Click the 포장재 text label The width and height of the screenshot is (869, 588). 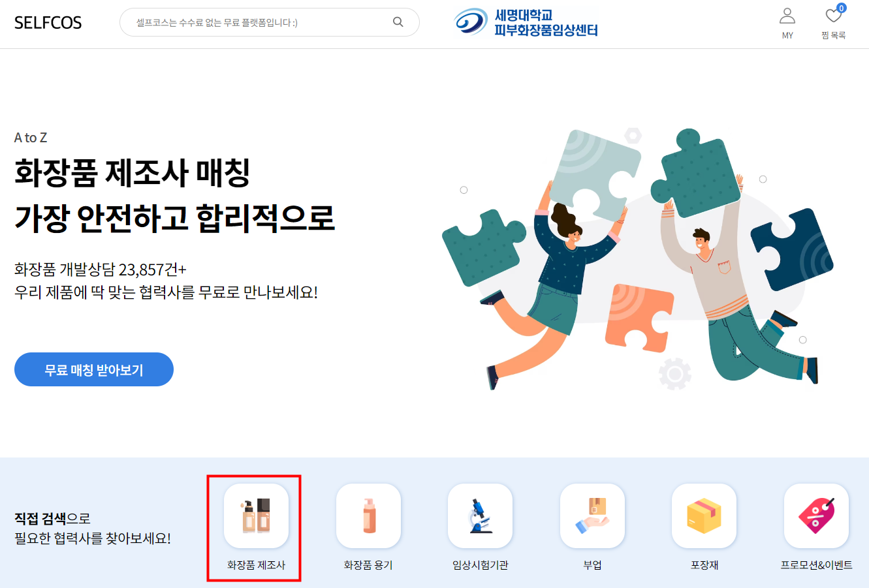pyautogui.click(x=704, y=565)
